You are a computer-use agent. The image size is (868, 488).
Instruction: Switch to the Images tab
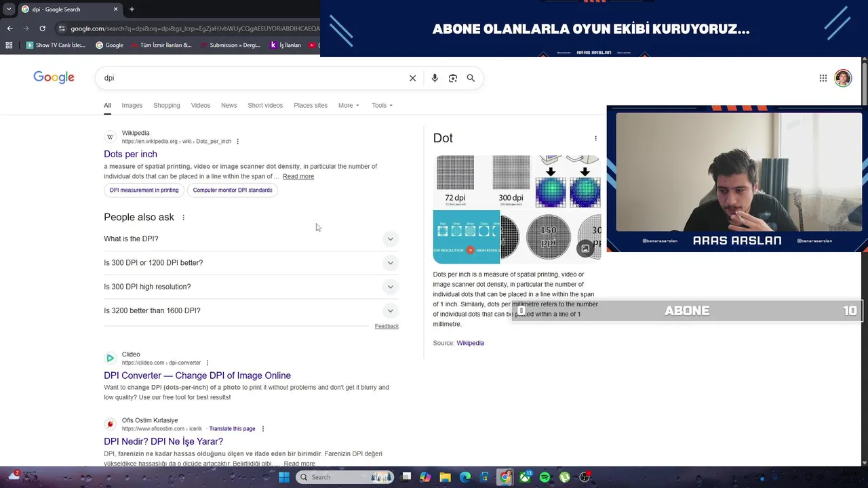(x=132, y=105)
